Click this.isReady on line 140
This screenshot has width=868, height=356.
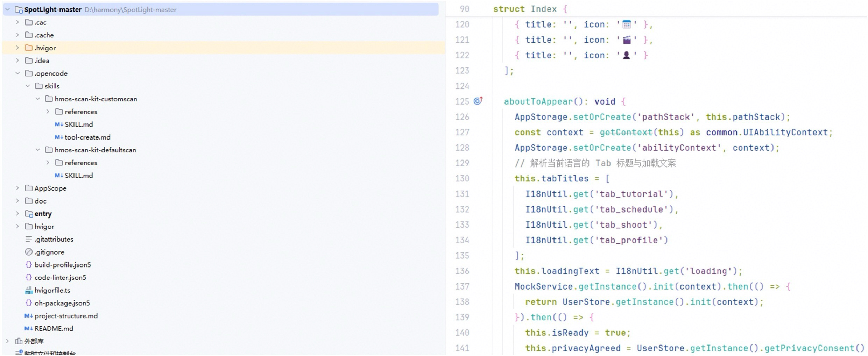click(x=557, y=333)
